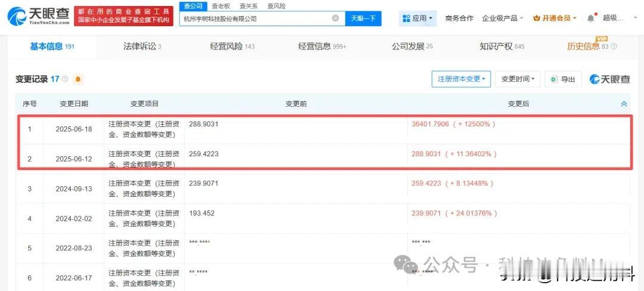This screenshot has width=644, height=291.
Task: Switch to the 历史信息 VIP tab
Action: (587, 46)
